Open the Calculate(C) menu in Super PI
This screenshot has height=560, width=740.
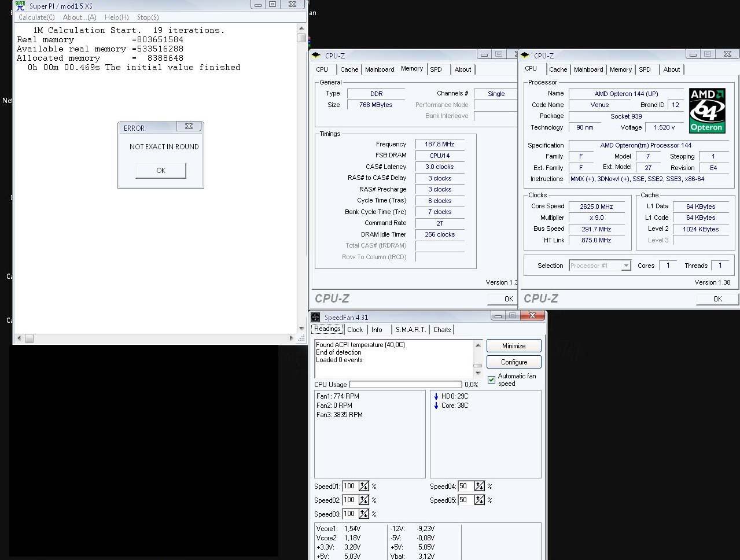(x=36, y=17)
